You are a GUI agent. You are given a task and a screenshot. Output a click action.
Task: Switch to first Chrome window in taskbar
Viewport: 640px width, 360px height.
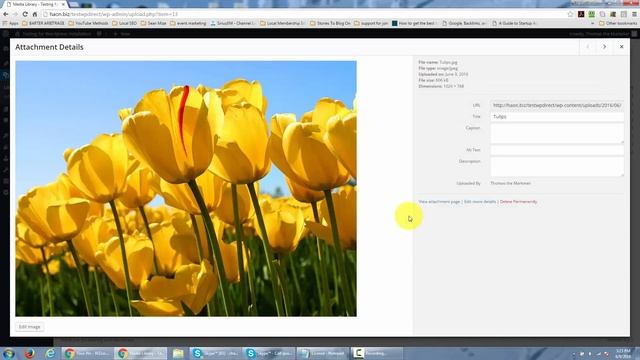[87, 353]
